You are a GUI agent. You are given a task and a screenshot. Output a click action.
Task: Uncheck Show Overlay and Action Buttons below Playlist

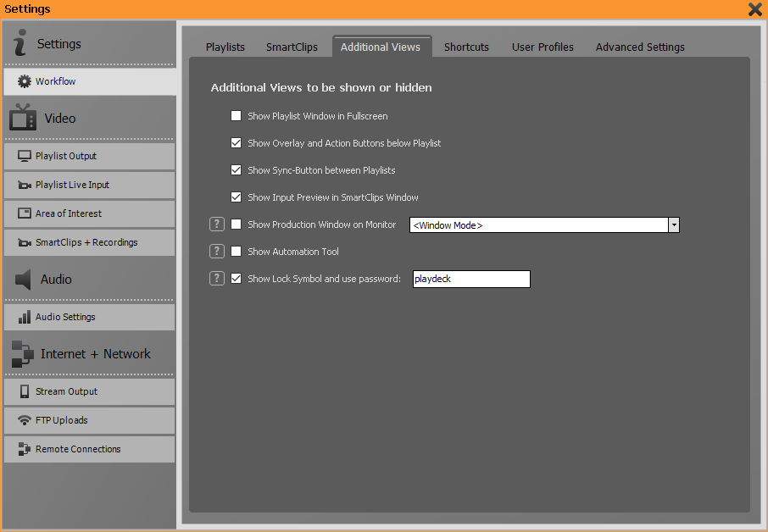[x=237, y=143]
